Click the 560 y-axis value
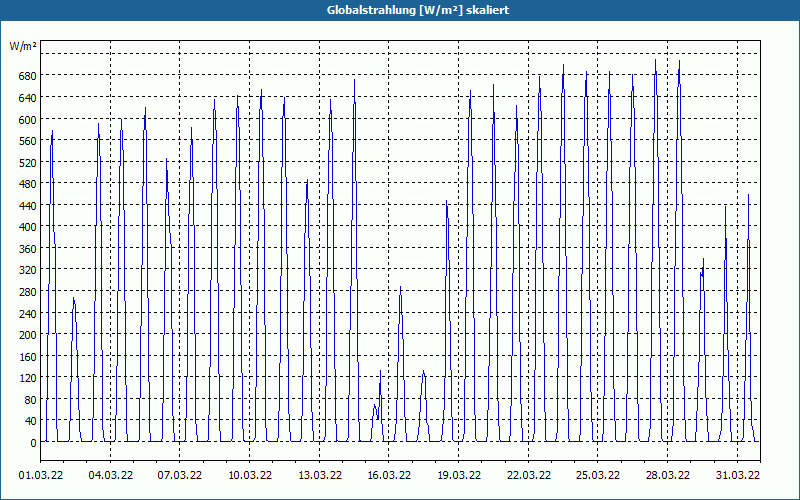 [27, 141]
